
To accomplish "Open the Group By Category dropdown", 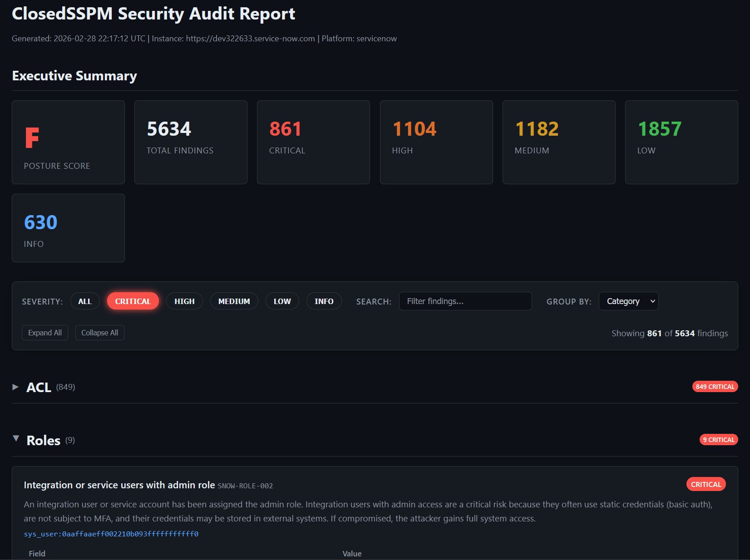I will 628,301.
